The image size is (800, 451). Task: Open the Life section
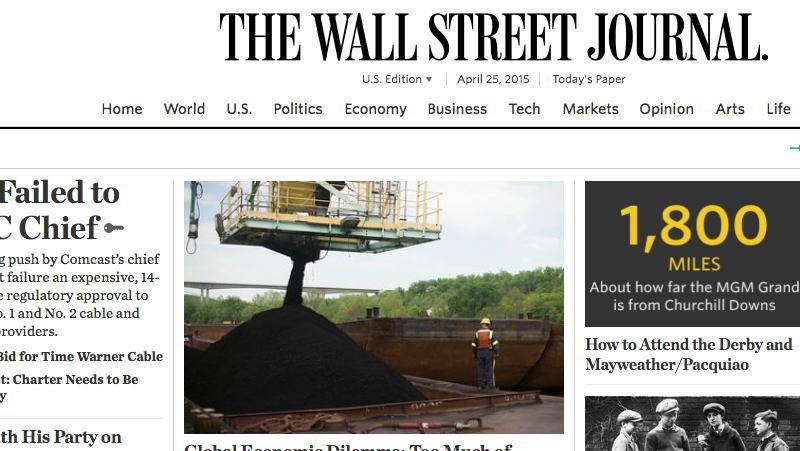778,109
